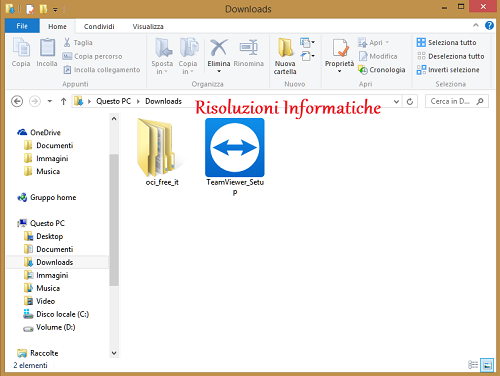The width and height of the screenshot is (500, 376).
Task: Open the File menu tab
Action: point(22,26)
